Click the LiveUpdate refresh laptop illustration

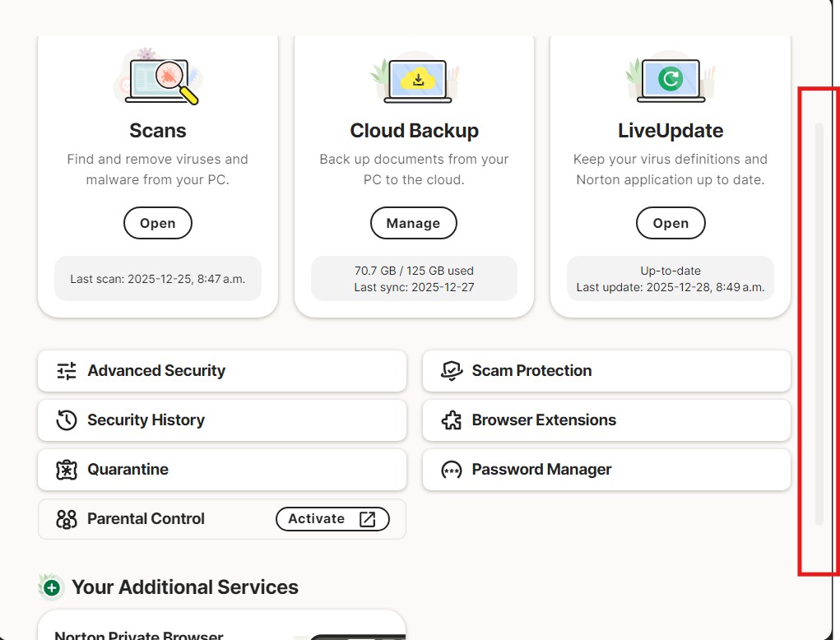pos(671,80)
